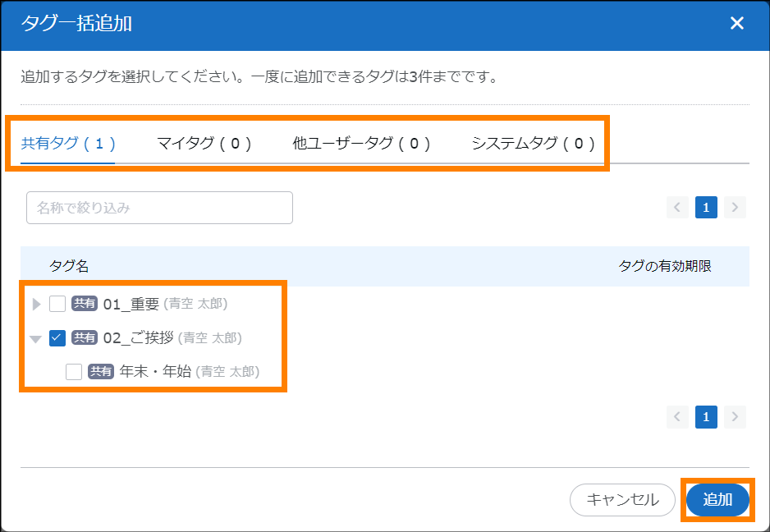Uncheck the 02_ご挨拶 tag checkbox
770x532 pixels.
tap(57, 337)
